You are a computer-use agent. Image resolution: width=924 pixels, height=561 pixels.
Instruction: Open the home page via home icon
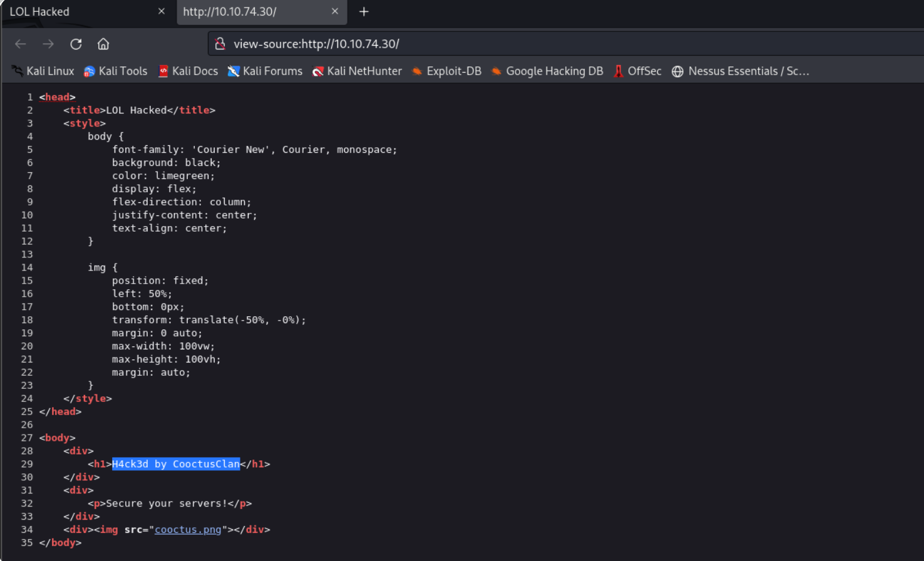click(x=103, y=44)
